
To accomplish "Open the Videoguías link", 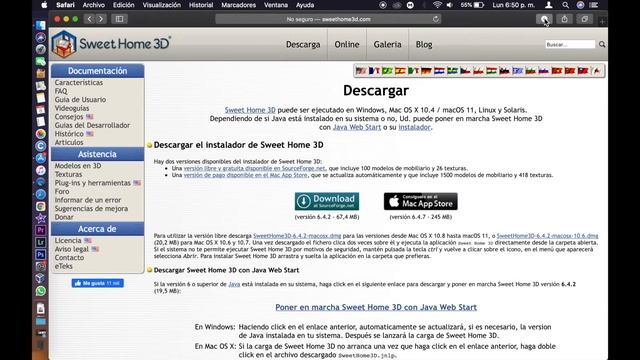I will tap(72, 108).
